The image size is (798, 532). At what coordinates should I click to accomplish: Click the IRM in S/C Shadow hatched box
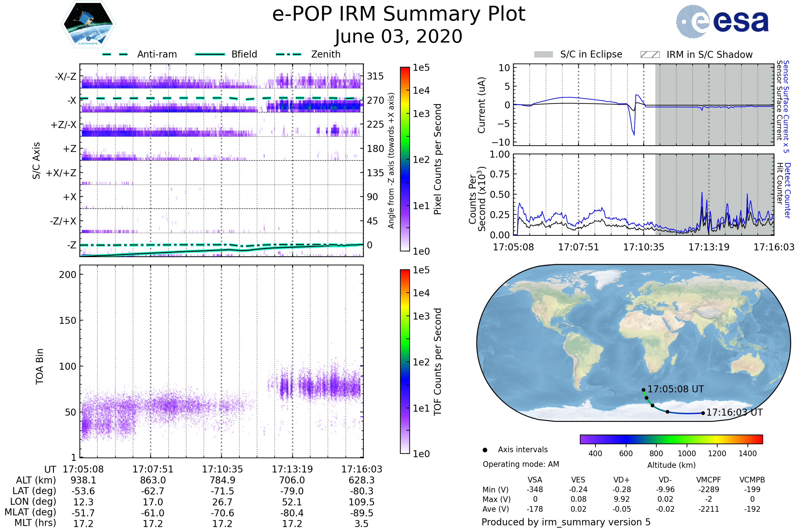coord(650,55)
